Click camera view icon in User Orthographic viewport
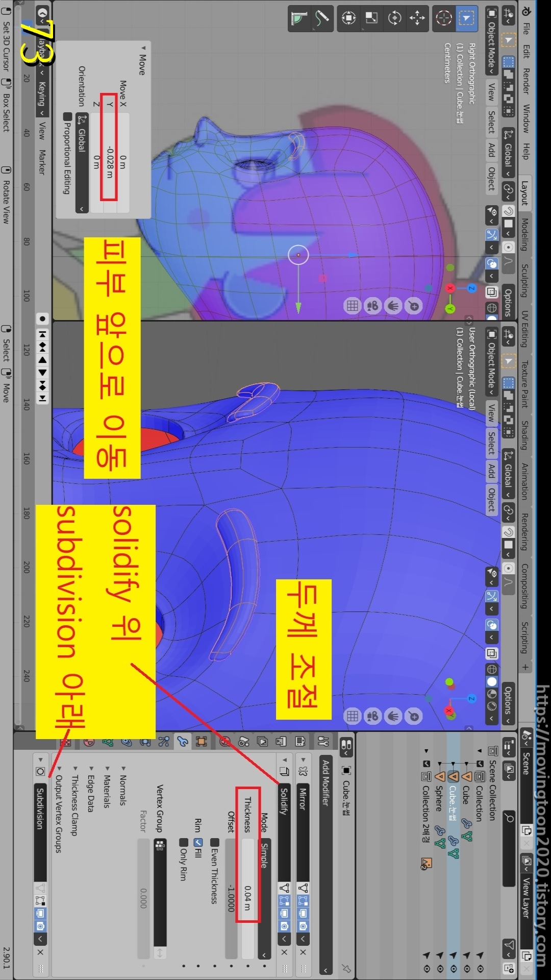The height and width of the screenshot is (980, 551). pos(373,716)
